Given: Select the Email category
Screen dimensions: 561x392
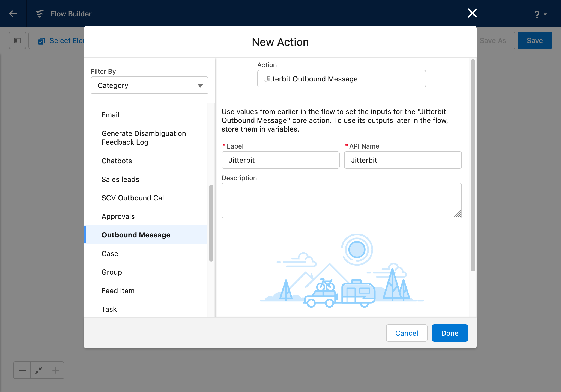Looking at the screenshot, I should 110,115.
